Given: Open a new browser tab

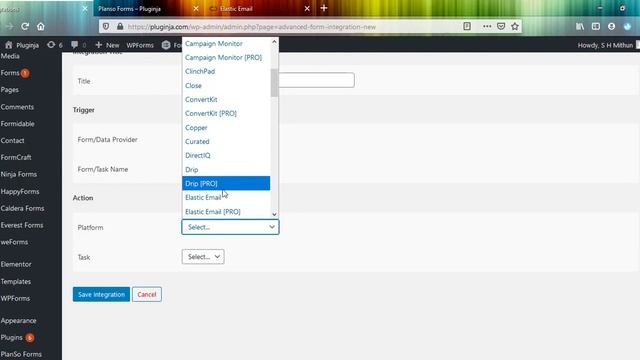Looking at the screenshot, I should click(324, 8).
